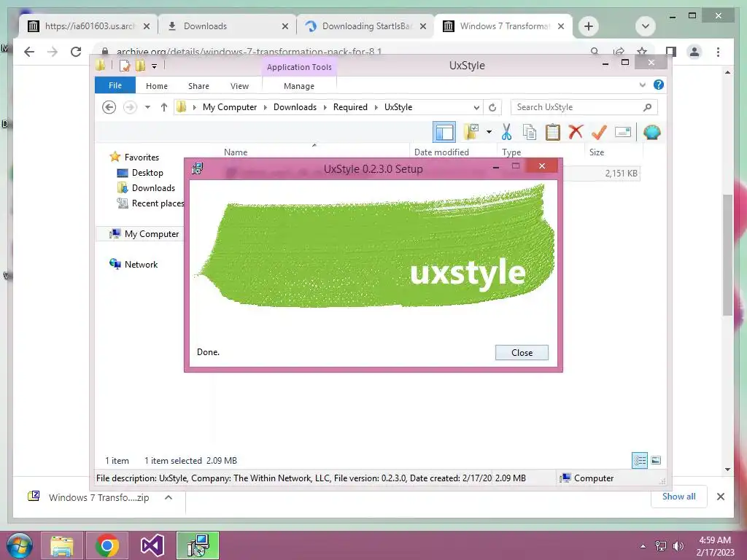Viewport: 747px width, 560px height.
Task: Switch to large icons view in status bar
Action: (x=656, y=460)
